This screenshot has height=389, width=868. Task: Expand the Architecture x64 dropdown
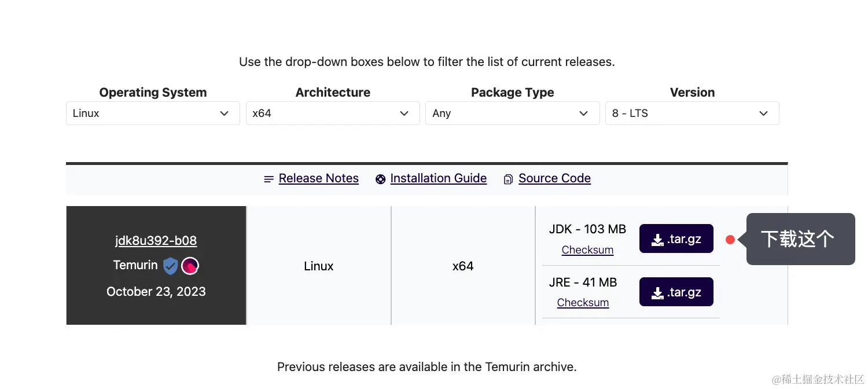pos(333,113)
